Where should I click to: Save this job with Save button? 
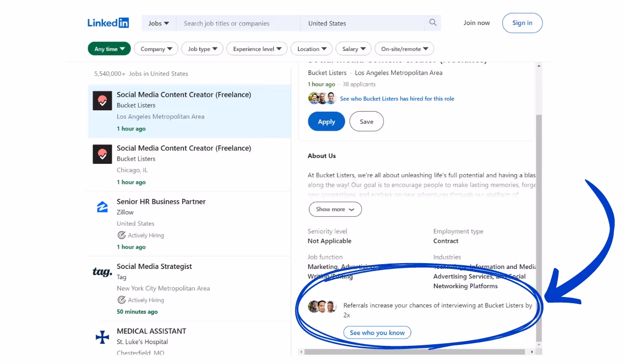pos(367,122)
